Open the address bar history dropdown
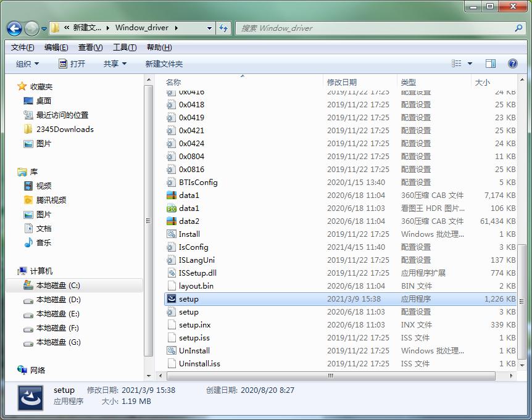 [209, 28]
